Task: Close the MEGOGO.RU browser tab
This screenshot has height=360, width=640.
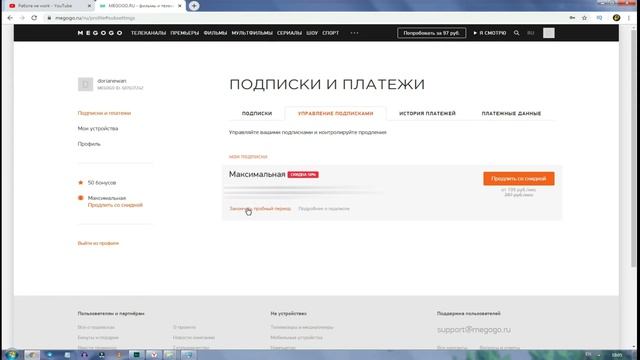Action: click(x=180, y=6)
